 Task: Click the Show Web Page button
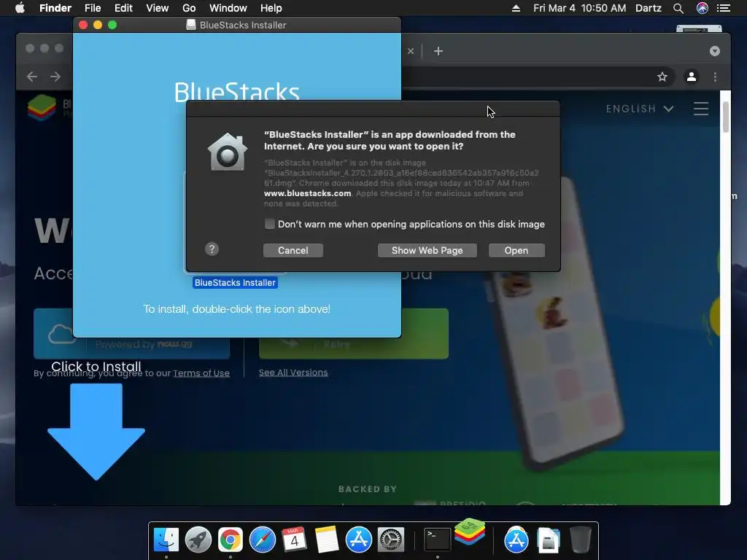pos(427,251)
